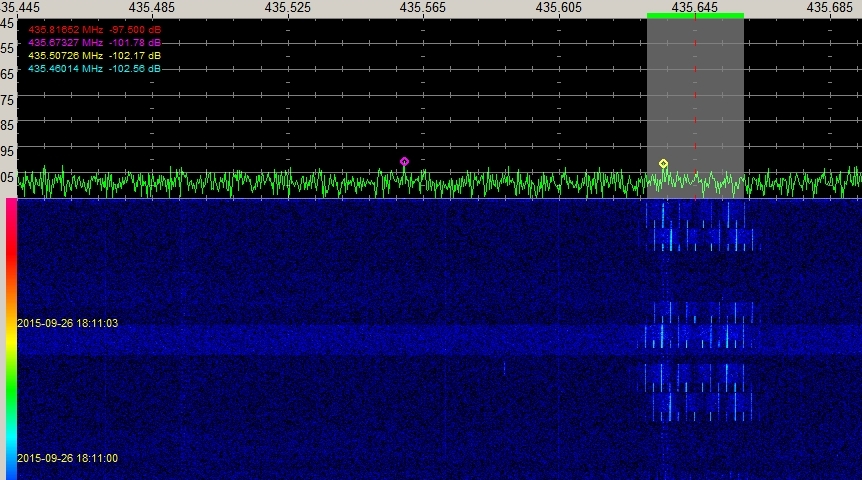This screenshot has height=480, width=862.
Task: Click the red marker readout 435.81652 MHz
Action: 94,30
